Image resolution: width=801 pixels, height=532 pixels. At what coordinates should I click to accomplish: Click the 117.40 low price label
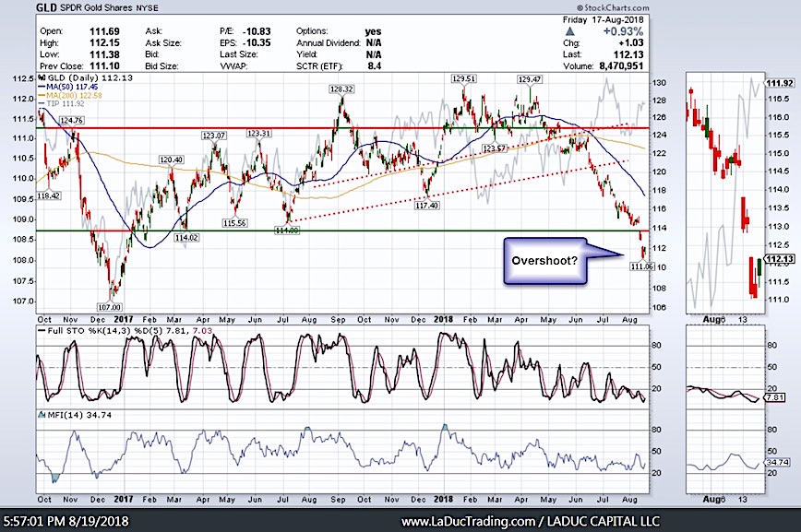point(426,206)
